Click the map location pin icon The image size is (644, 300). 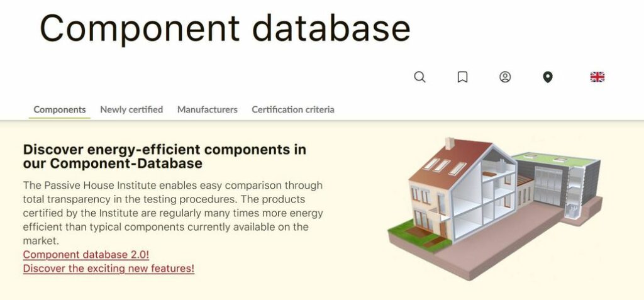[548, 77]
